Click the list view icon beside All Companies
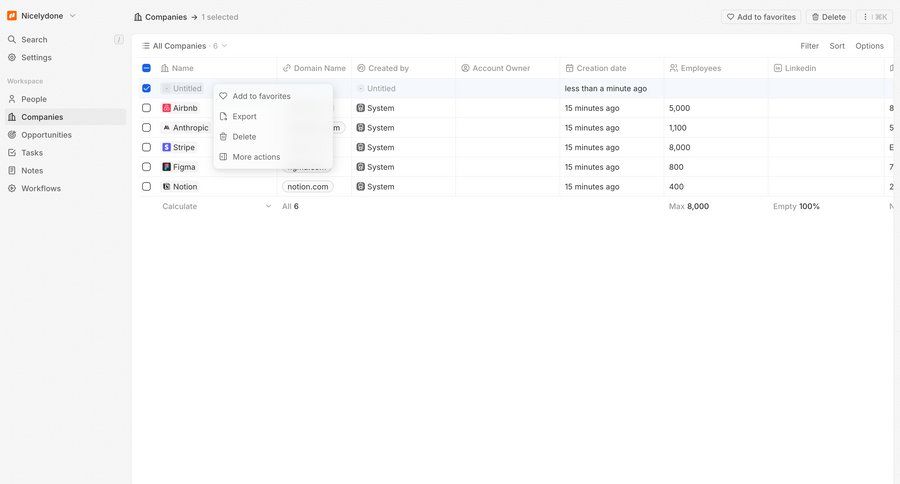This screenshot has width=900, height=484. 146,46
